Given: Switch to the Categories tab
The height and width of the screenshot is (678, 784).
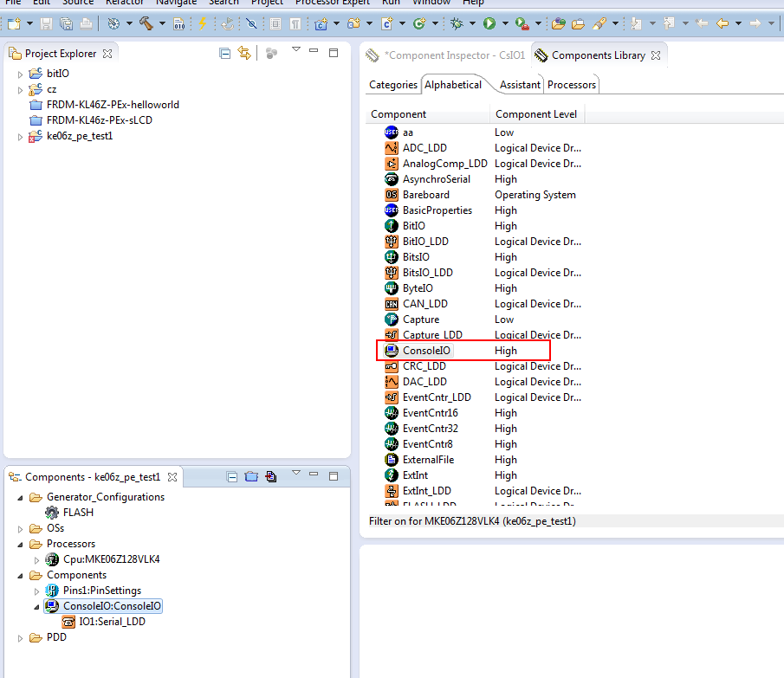Looking at the screenshot, I should coord(393,85).
